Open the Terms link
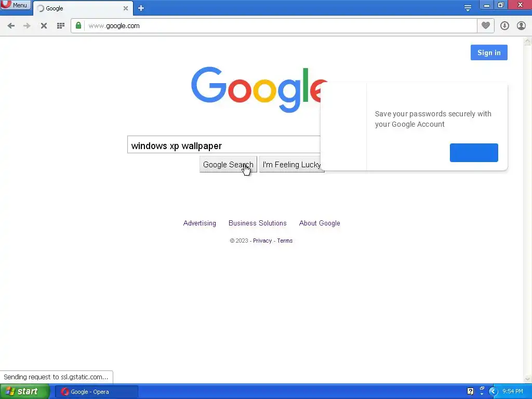Screen dimensions: 532x399 point(285,241)
